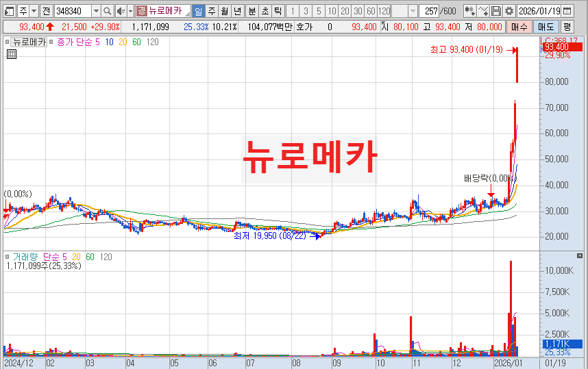588x369 pixels.
Task: Select the 월 monthly chart period
Action: (x=225, y=11)
